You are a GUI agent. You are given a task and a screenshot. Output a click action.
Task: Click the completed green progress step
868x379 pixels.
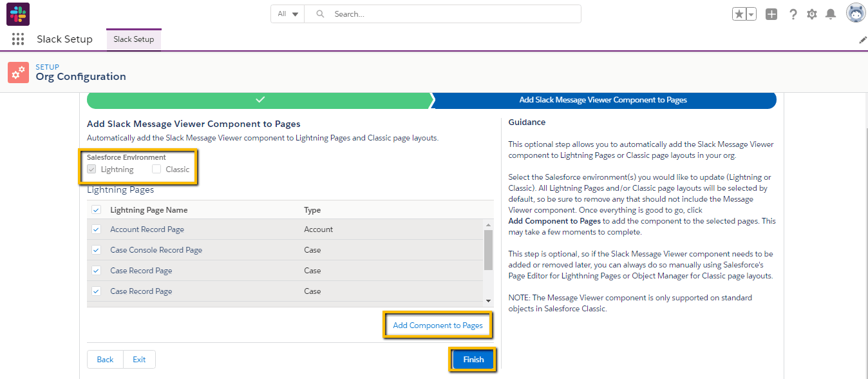click(260, 100)
